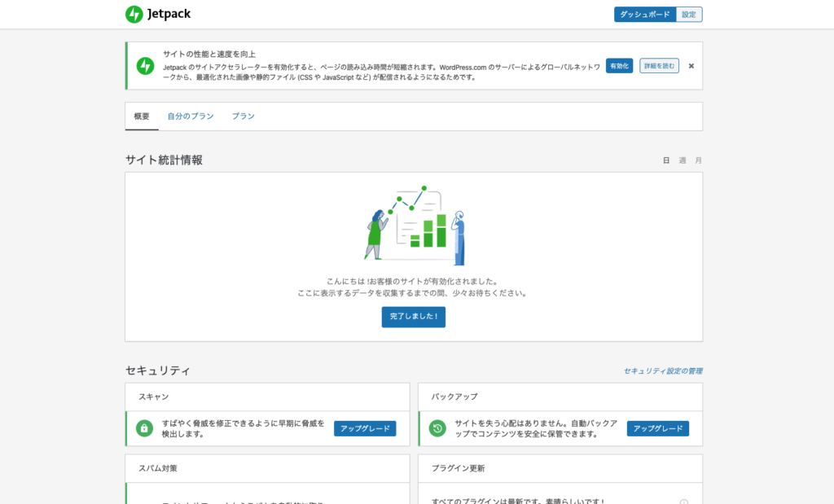Click the 詳細を読む button
Screen dimensions: 834x504
(659, 66)
